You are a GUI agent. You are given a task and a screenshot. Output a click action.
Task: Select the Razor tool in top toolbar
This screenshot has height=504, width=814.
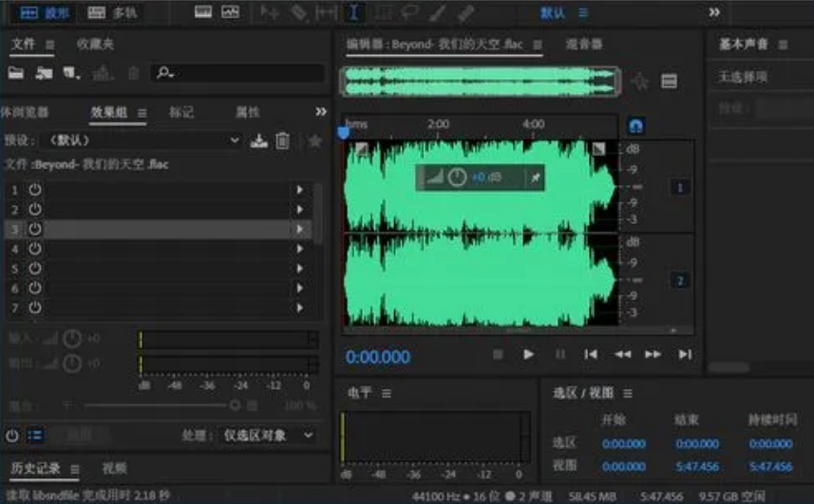[298, 12]
